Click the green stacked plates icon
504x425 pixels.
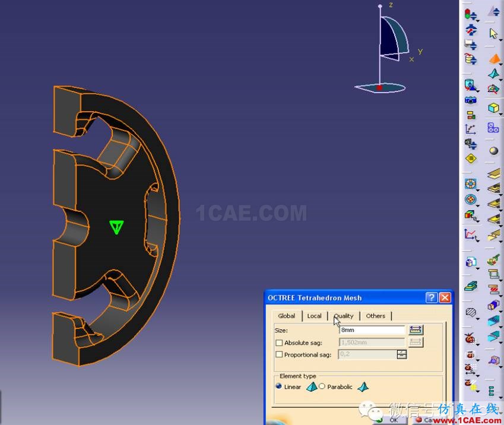point(471,286)
